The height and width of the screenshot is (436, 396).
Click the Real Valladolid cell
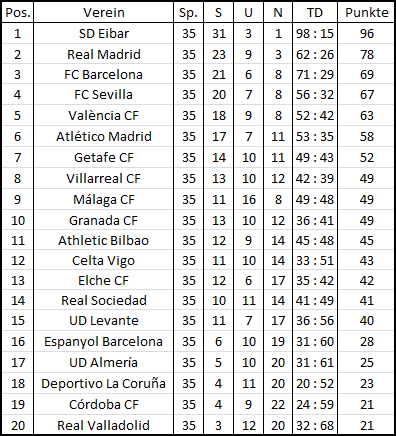click(x=103, y=425)
